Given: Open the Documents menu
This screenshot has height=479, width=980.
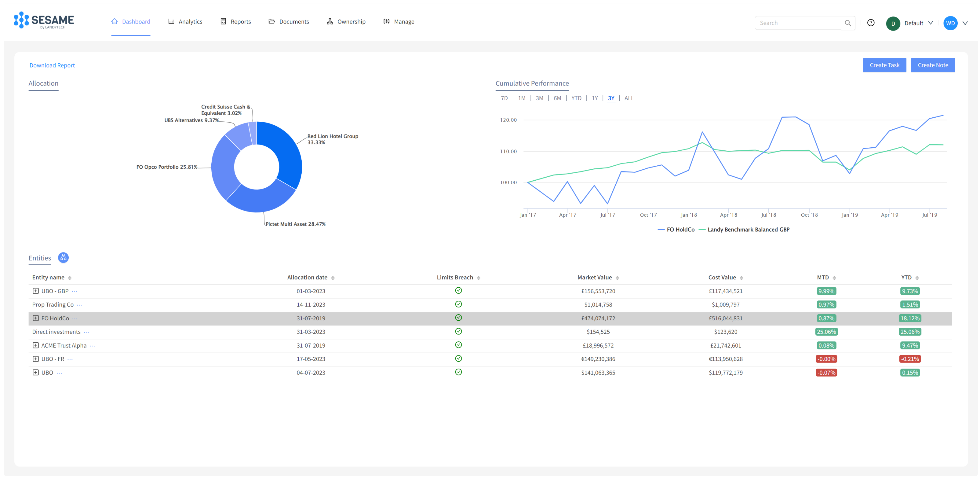Looking at the screenshot, I should (289, 22).
